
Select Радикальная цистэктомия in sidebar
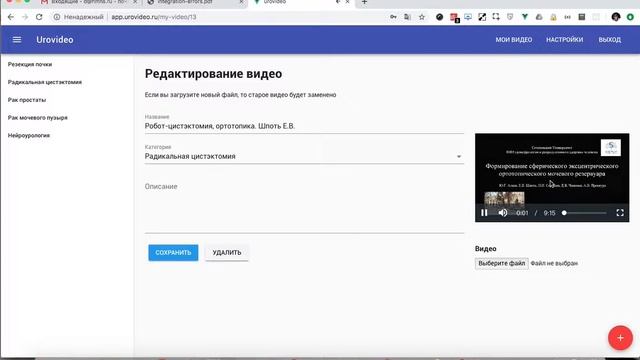click(44, 82)
